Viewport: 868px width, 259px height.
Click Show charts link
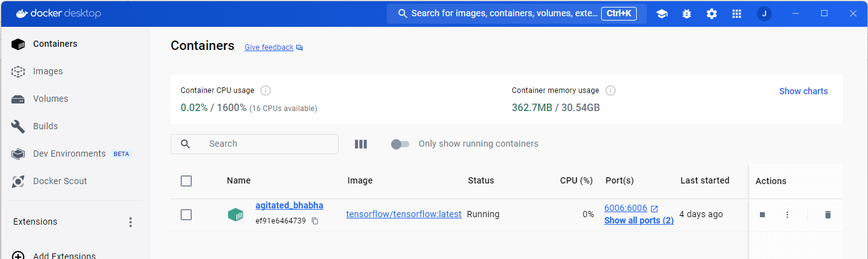click(804, 91)
